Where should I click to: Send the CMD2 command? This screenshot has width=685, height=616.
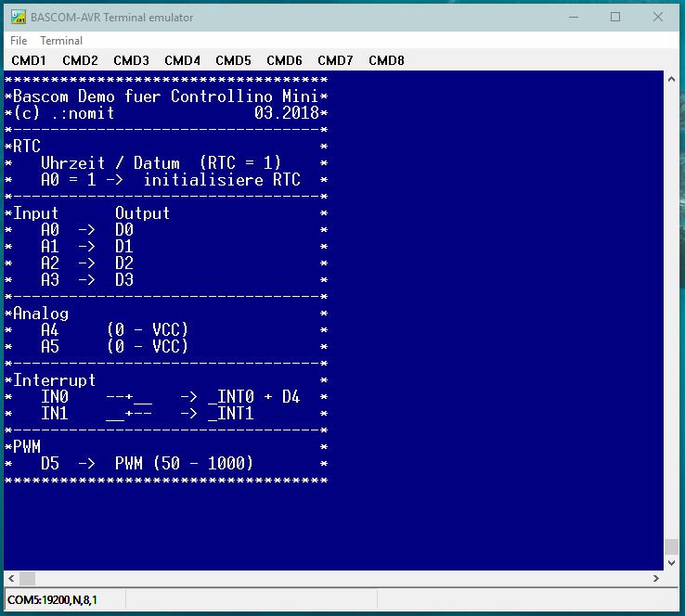coord(80,60)
